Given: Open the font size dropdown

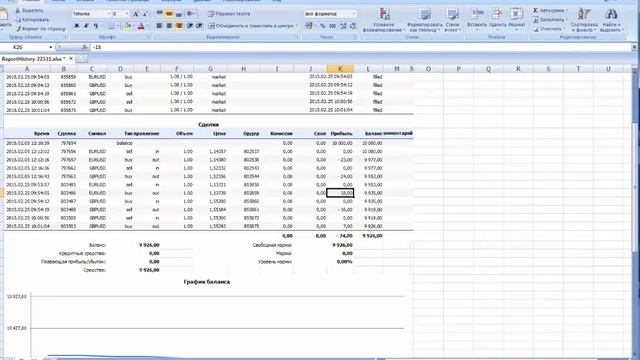Looking at the screenshot, I should click(127, 14).
